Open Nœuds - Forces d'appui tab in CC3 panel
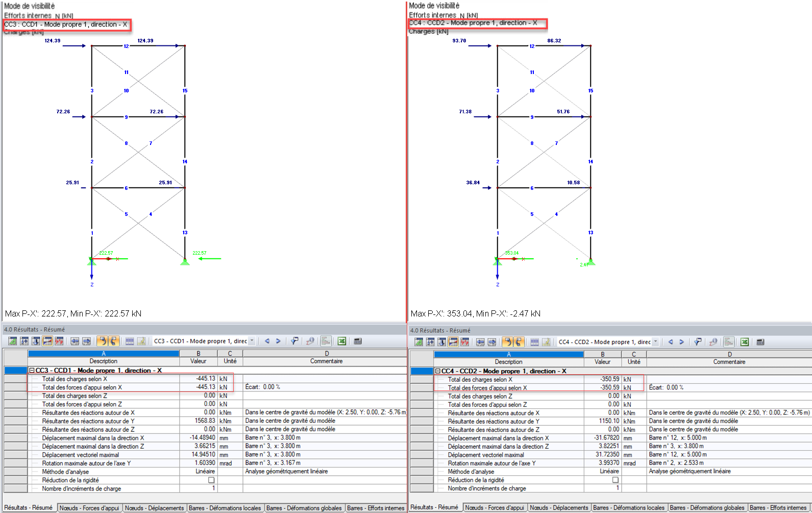812x513 pixels. pyautogui.click(x=89, y=508)
